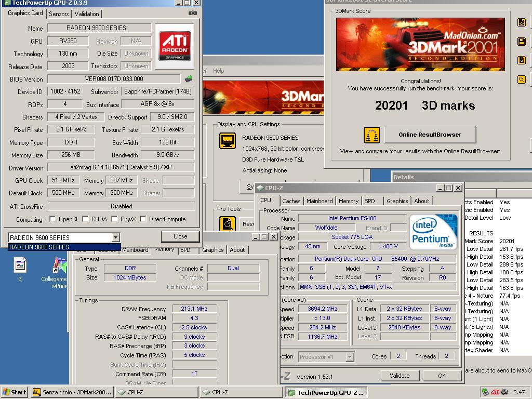This screenshot has width=532, height=399.
Task: Click the Validate button in CPU-Z
Action: 400,376
